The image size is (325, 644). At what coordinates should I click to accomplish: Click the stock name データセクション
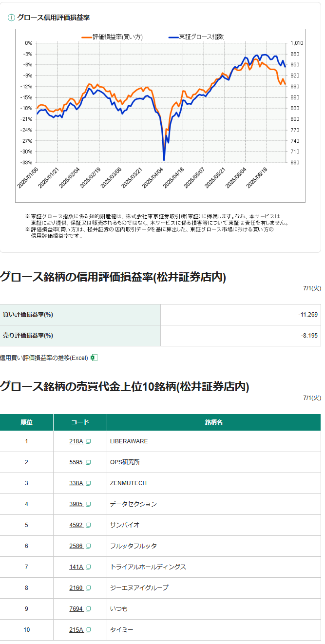[134, 504]
